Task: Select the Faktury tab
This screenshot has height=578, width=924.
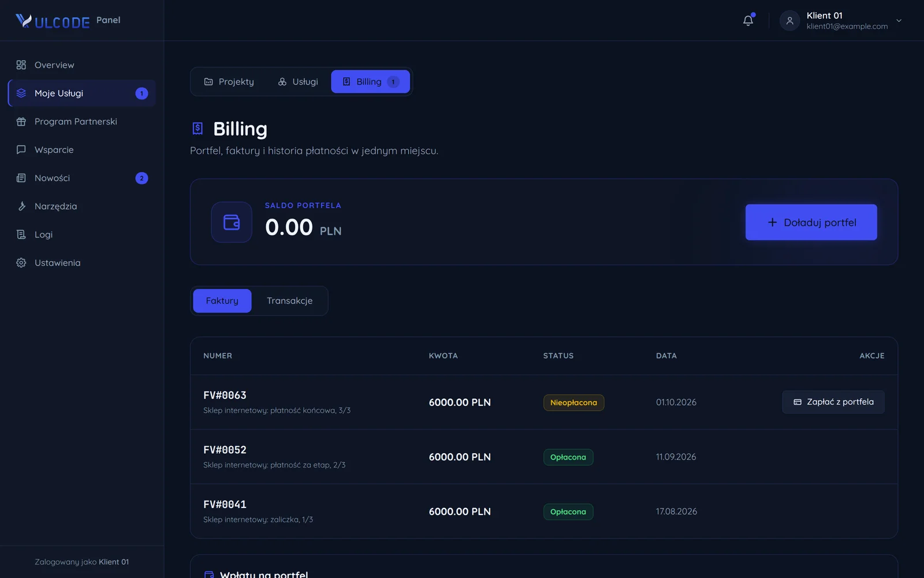Action: tap(222, 301)
